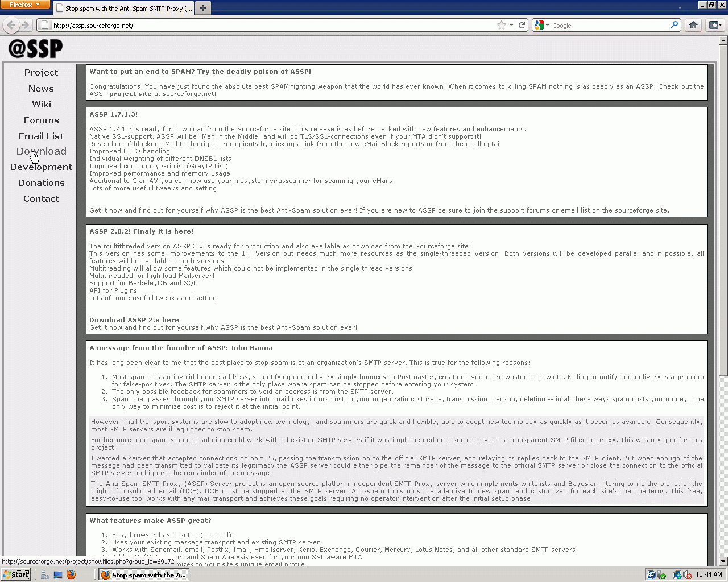The width and height of the screenshot is (728, 582).
Task: Click the page scrollbar down arrow
Action: 723,562
